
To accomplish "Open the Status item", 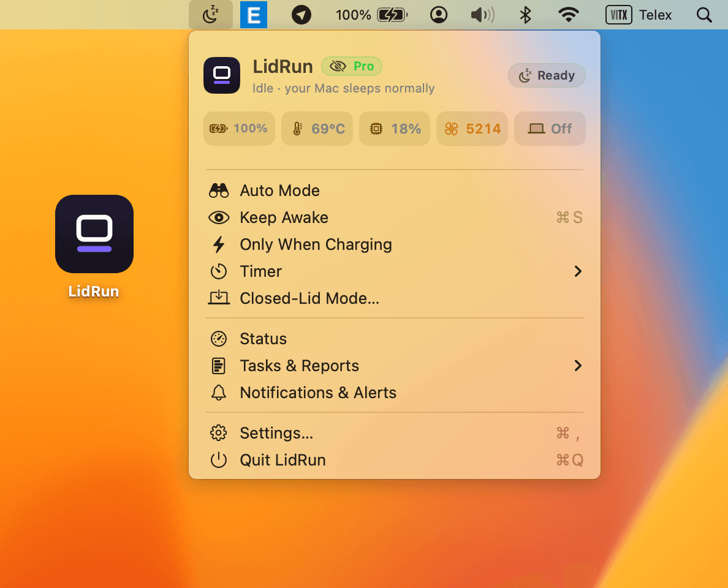I will [x=395, y=339].
